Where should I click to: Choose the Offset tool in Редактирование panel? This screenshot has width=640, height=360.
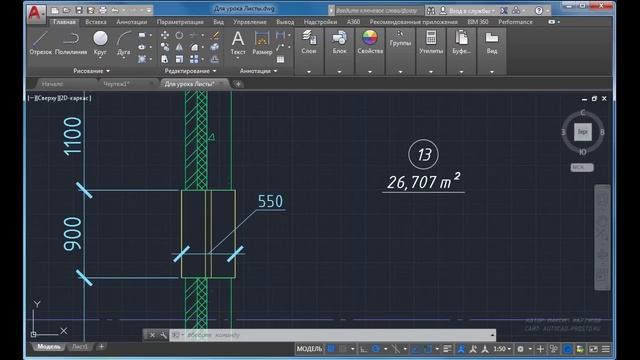point(215,59)
